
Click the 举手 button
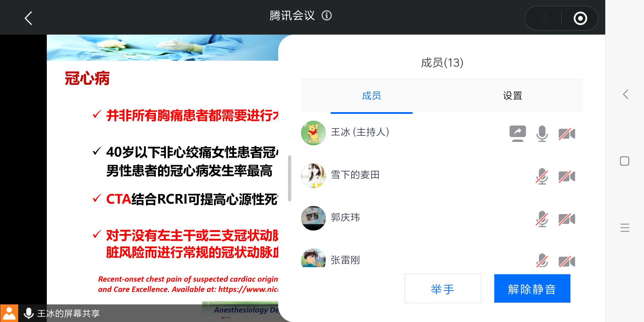(x=443, y=289)
